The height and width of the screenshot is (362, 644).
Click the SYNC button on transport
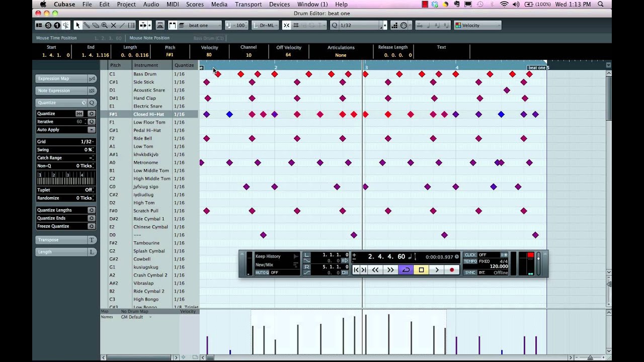470,273
